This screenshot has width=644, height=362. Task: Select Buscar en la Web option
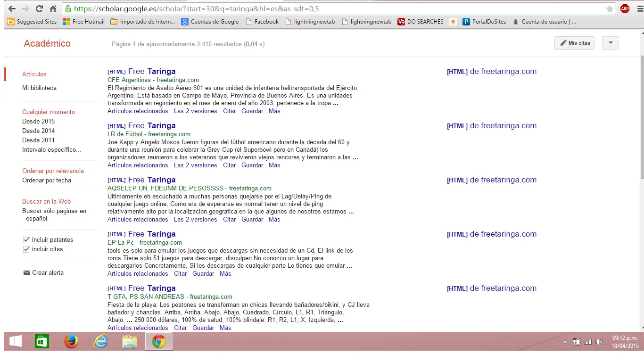pyautogui.click(x=47, y=202)
